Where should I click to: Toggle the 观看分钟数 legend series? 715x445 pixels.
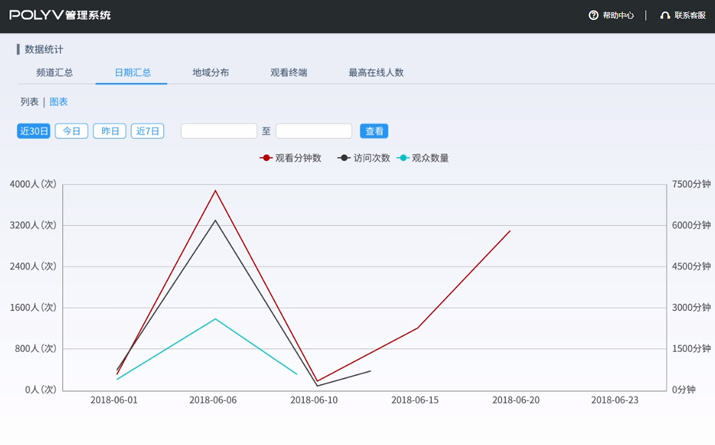[291, 158]
